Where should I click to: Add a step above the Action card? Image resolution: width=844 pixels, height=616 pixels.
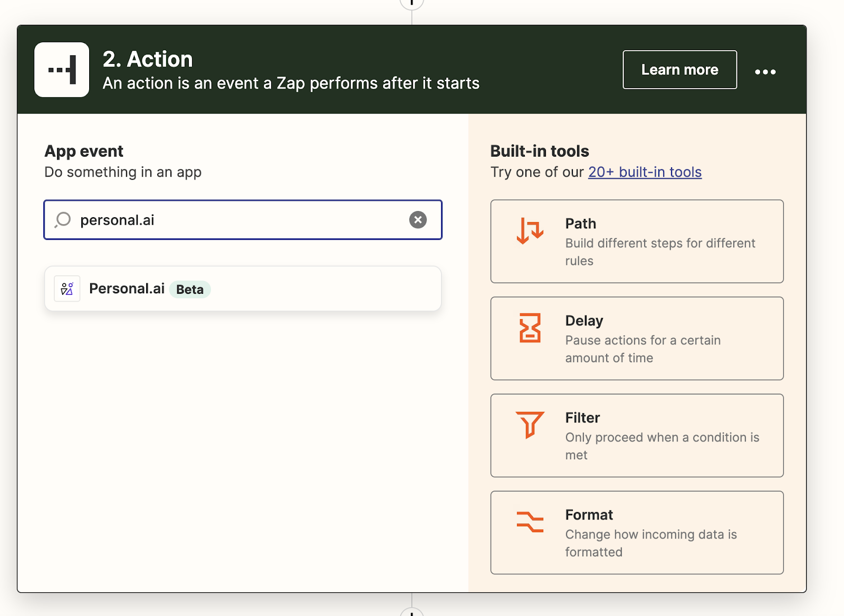(411, 3)
